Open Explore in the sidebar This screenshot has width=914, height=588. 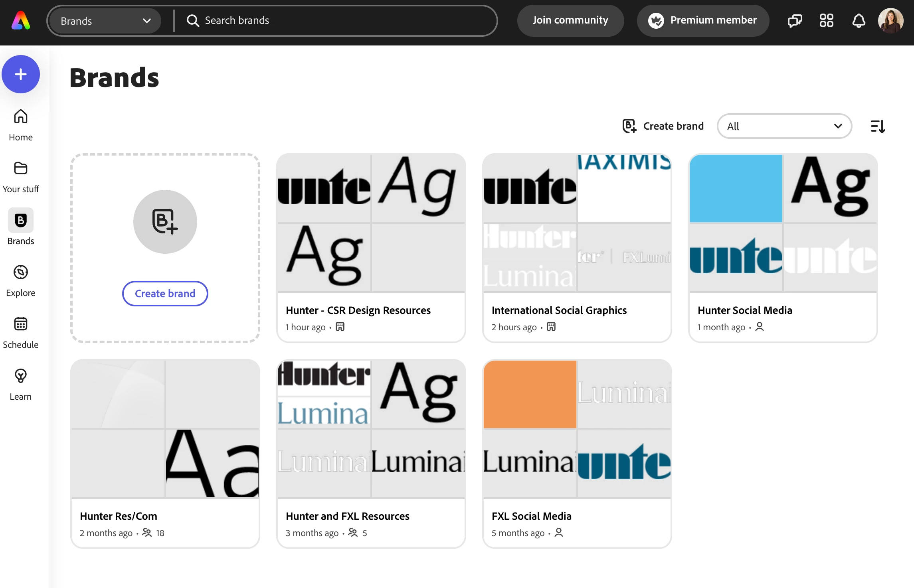click(x=21, y=280)
